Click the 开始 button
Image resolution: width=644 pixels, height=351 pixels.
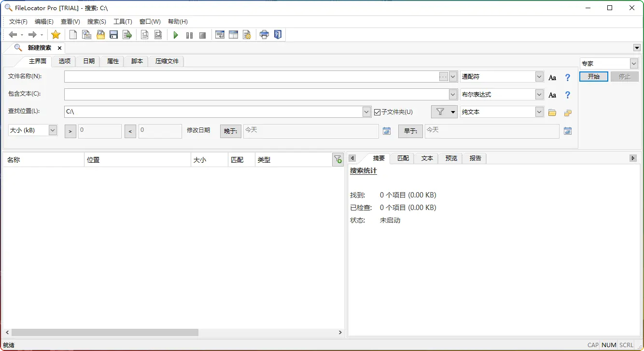coord(593,77)
